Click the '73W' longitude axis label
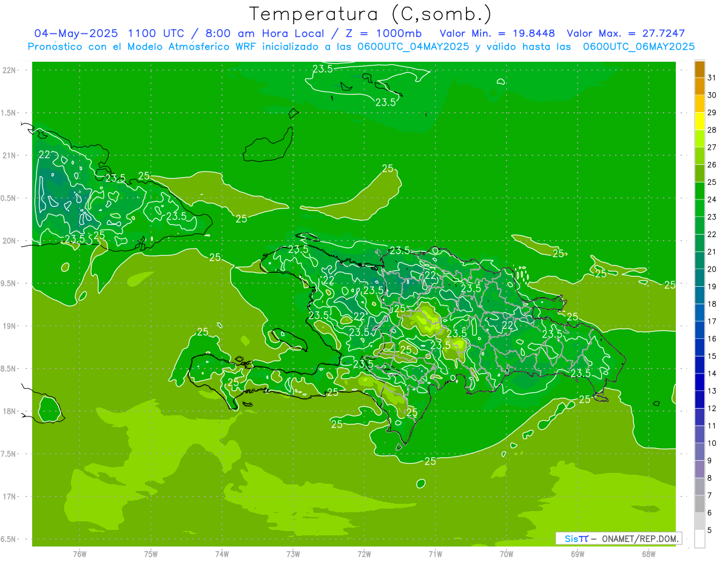This screenshot has width=728, height=562. (293, 554)
